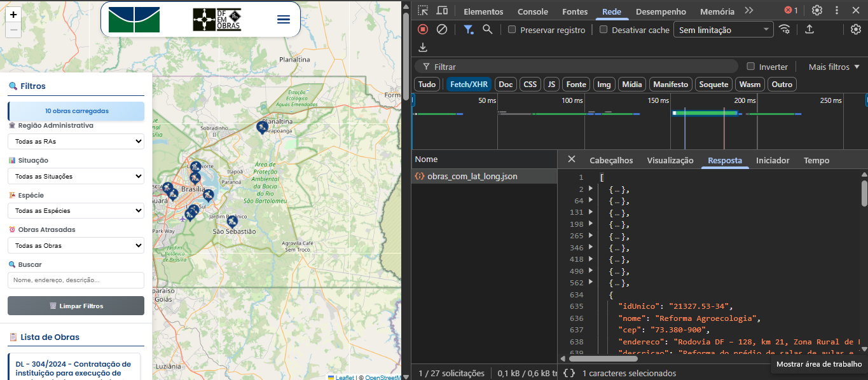
Task: Toggle the Img type filter
Action: (604, 84)
